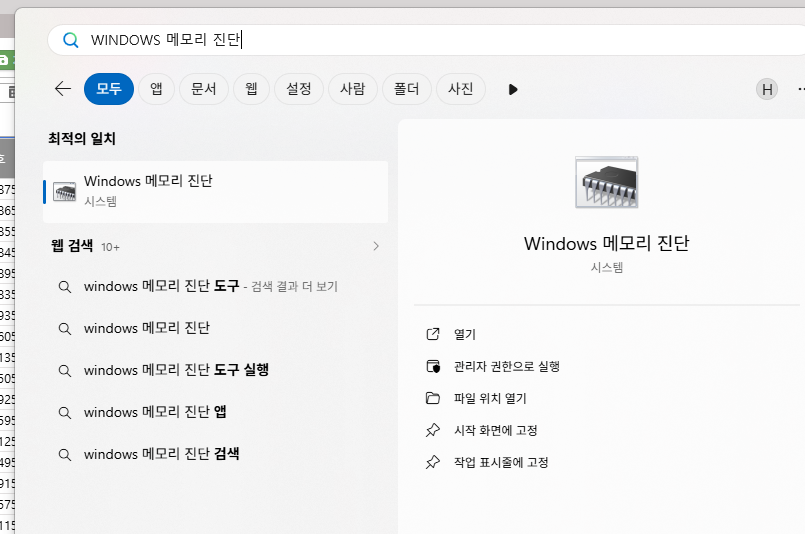Select the 폴더 filter tab
Image resolution: width=805 pixels, height=534 pixels.
(407, 89)
